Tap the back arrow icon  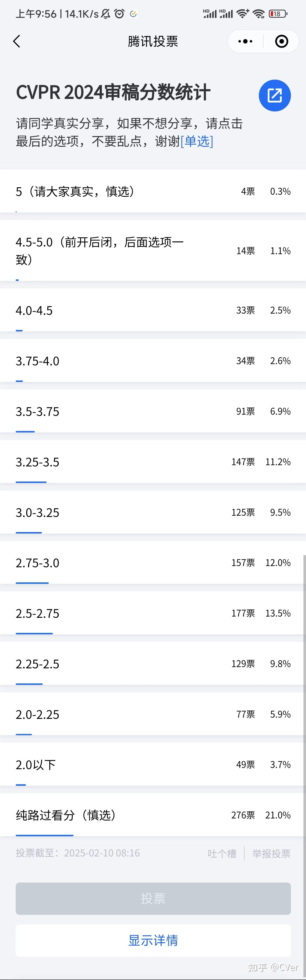pyautogui.click(x=17, y=41)
